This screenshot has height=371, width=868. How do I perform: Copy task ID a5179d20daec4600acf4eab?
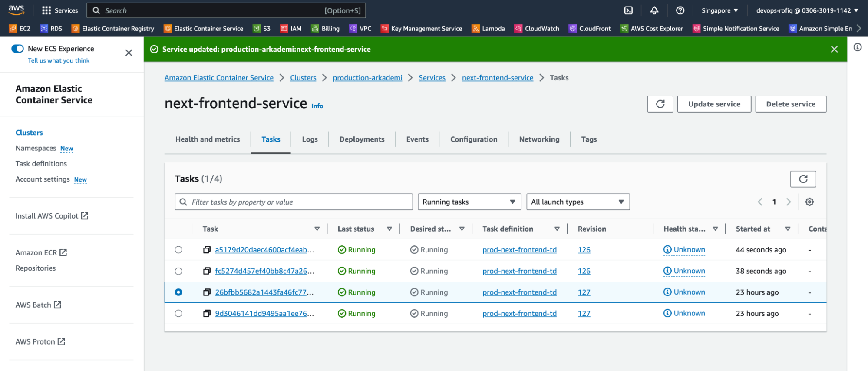[207, 250]
